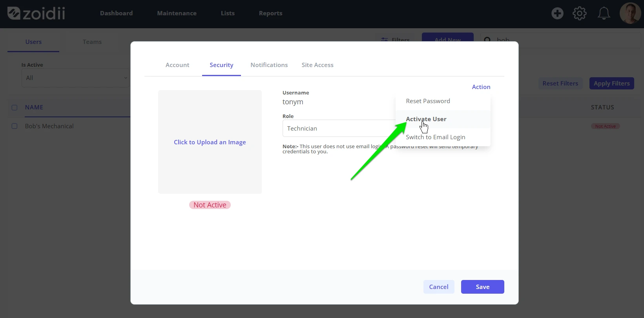Open the Notifications tab in dialog
The image size is (644, 318).
pyautogui.click(x=269, y=65)
